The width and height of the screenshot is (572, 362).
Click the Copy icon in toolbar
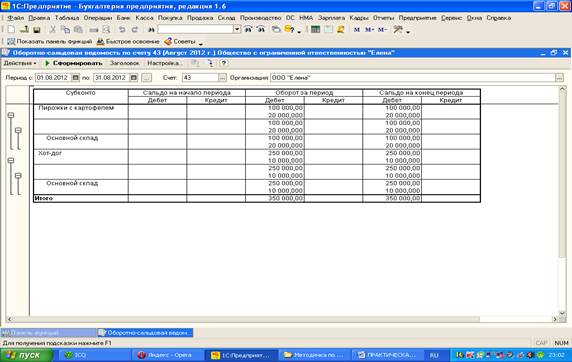65,30
